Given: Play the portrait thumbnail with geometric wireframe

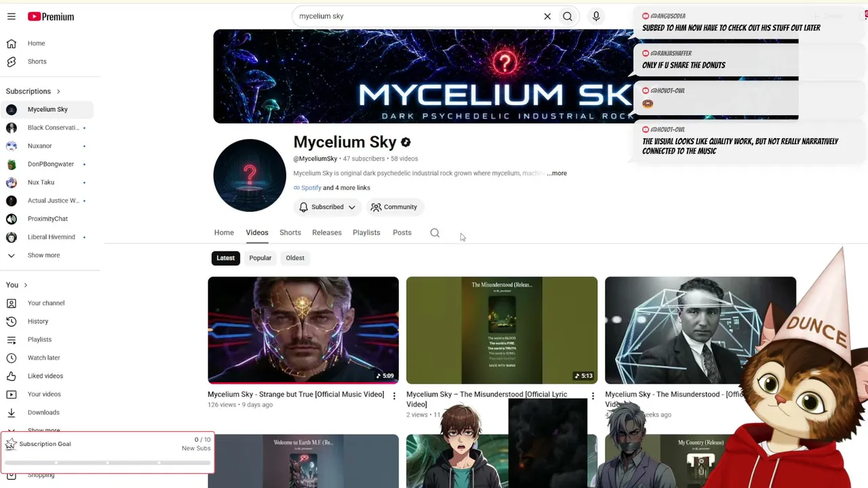Looking at the screenshot, I should [x=701, y=330].
